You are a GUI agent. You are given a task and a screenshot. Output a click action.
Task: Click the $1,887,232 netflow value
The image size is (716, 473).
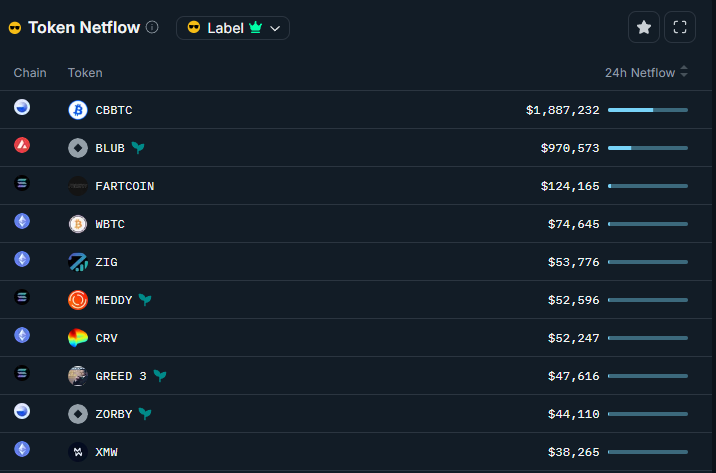point(563,110)
